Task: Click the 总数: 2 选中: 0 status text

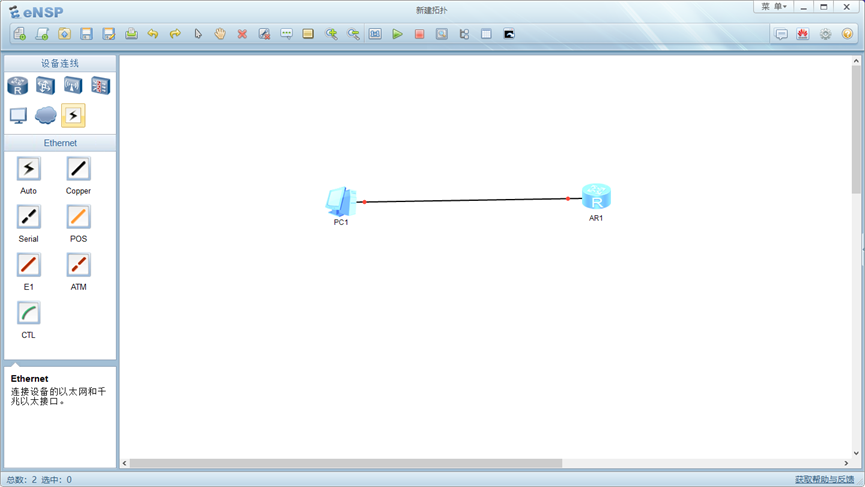Action: pos(39,480)
